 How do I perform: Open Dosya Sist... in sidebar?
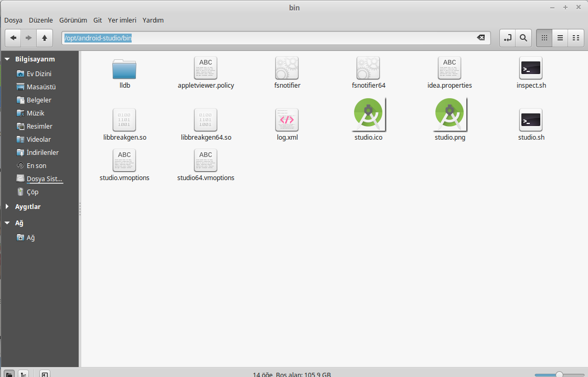[39, 179]
